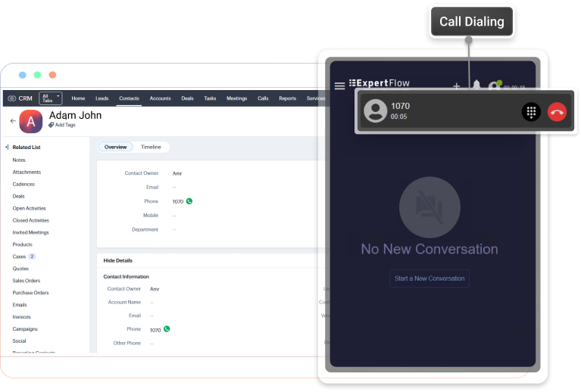This screenshot has height=392, width=581.
Task: Click Contact Owner value Amr in Overview
Action: [177, 173]
